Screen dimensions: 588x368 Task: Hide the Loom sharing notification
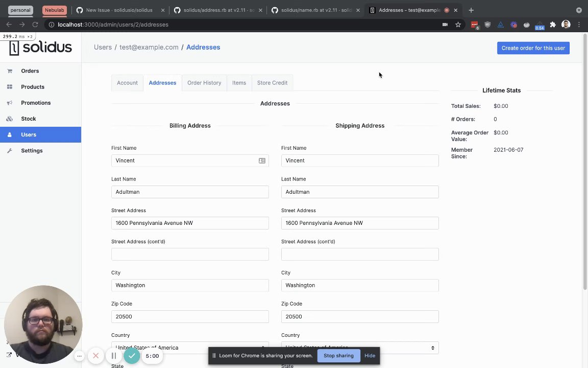370,356
